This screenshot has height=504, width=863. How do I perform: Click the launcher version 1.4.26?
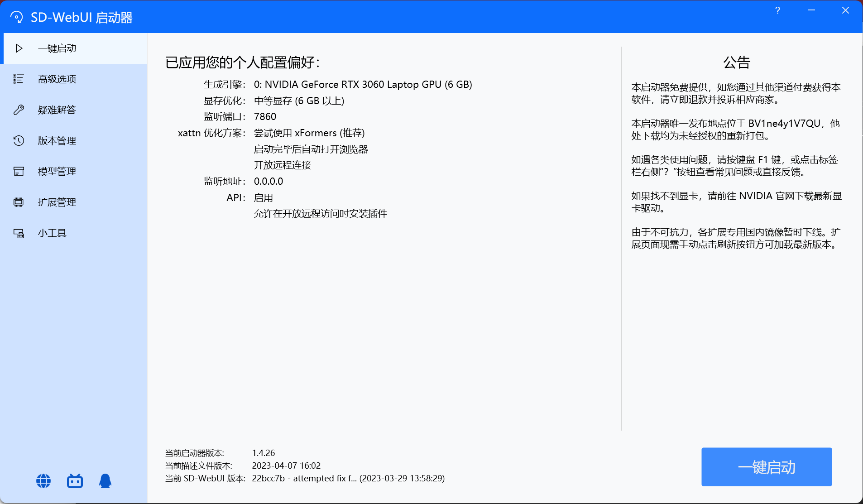[x=264, y=453]
